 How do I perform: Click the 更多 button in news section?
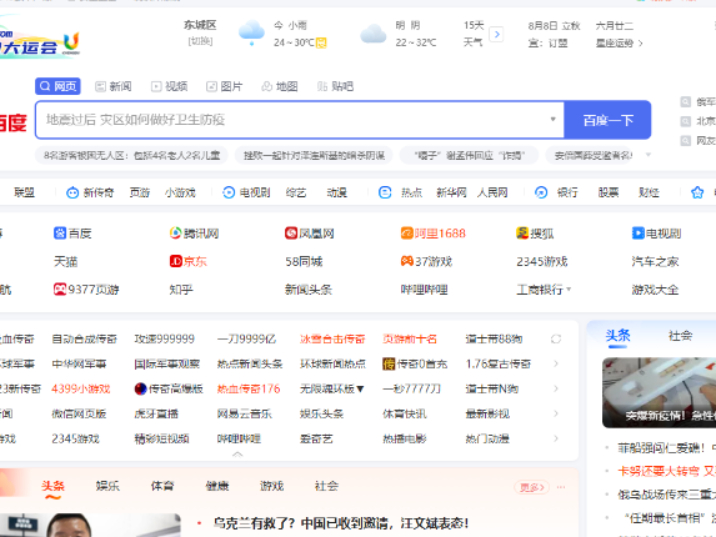click(532, 487)
